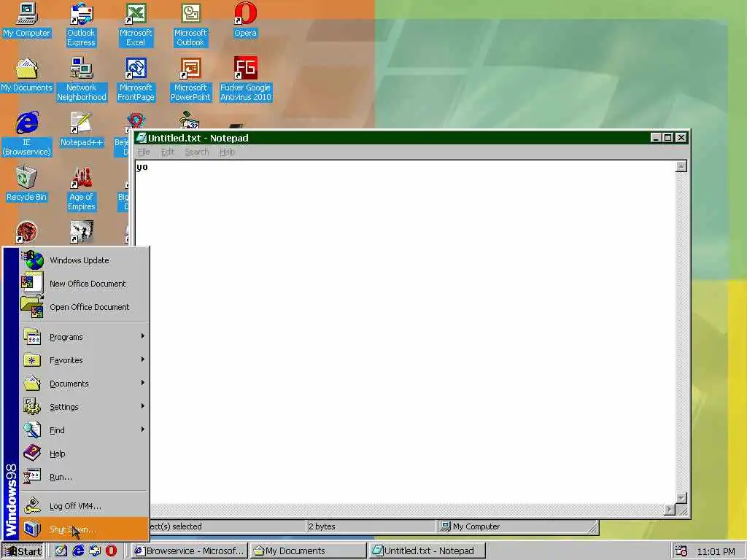Open Notepad's Search menu
This screenshot has height=560, width=747.
click(x=197, y=152)
